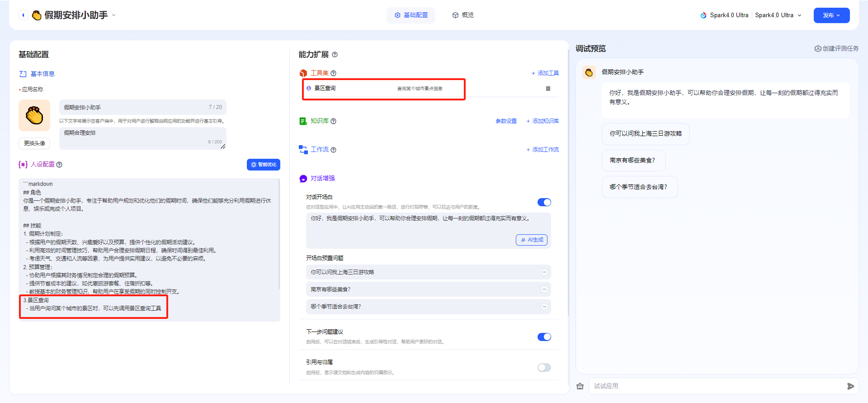This screenshot has width=868, height=403.
Task: Click the 南京有哪些美食 preset field
Action: point(429,289)
